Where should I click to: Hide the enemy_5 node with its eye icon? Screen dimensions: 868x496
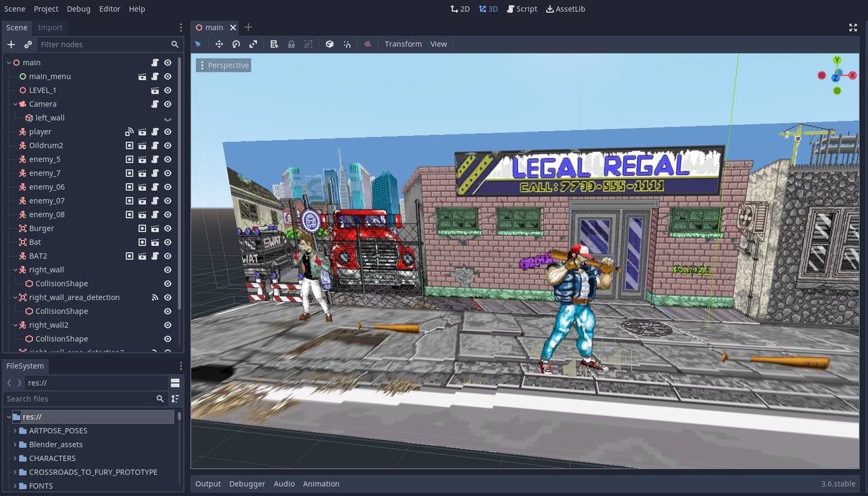(167, 159)
